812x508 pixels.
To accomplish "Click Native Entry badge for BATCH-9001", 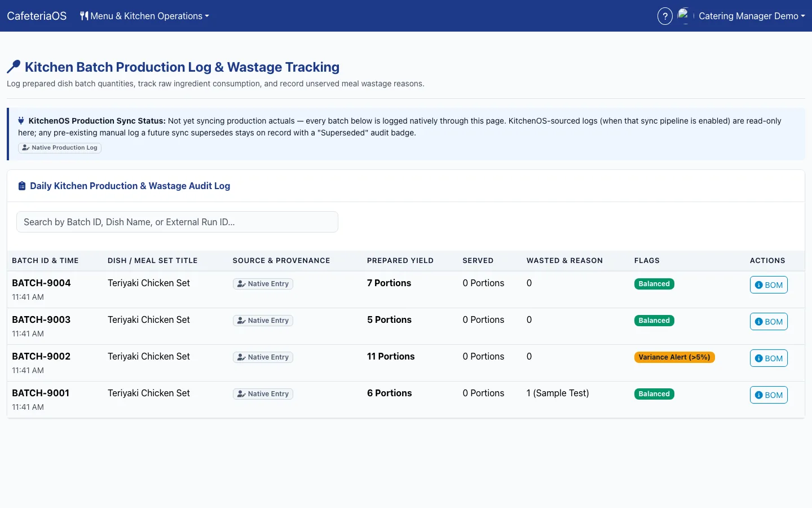I will [x=263, y=394].
